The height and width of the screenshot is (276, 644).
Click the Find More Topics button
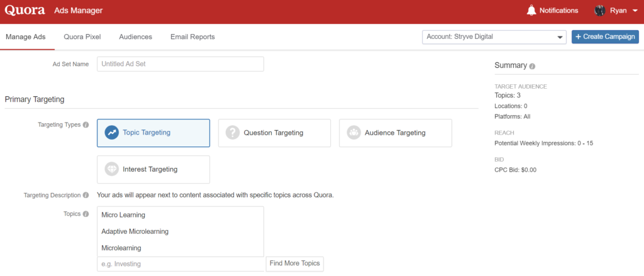coord(295,263)
